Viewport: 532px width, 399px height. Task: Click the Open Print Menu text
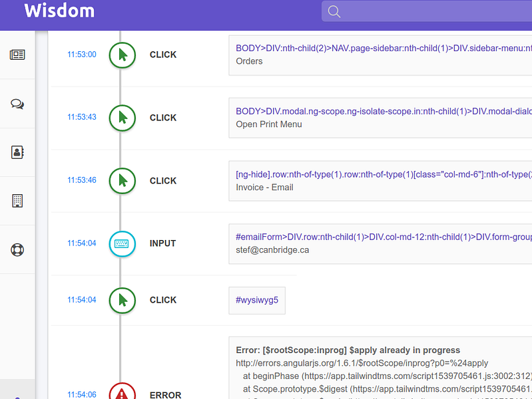(269, 124)
